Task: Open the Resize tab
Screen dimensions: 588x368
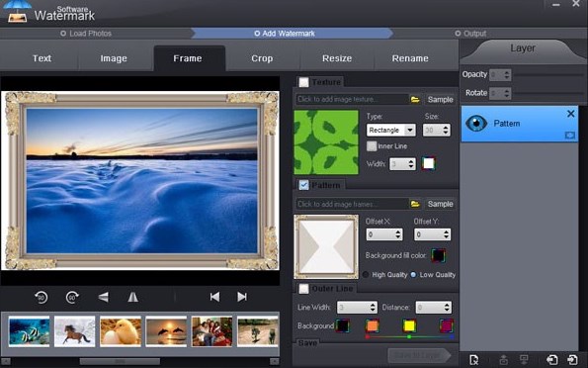Action: click(x=337, y=58)
